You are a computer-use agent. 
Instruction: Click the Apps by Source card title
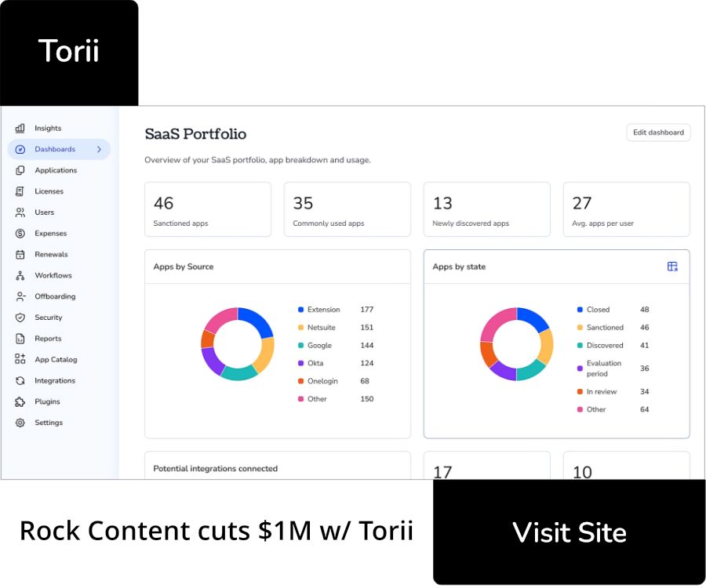(184, 267)
